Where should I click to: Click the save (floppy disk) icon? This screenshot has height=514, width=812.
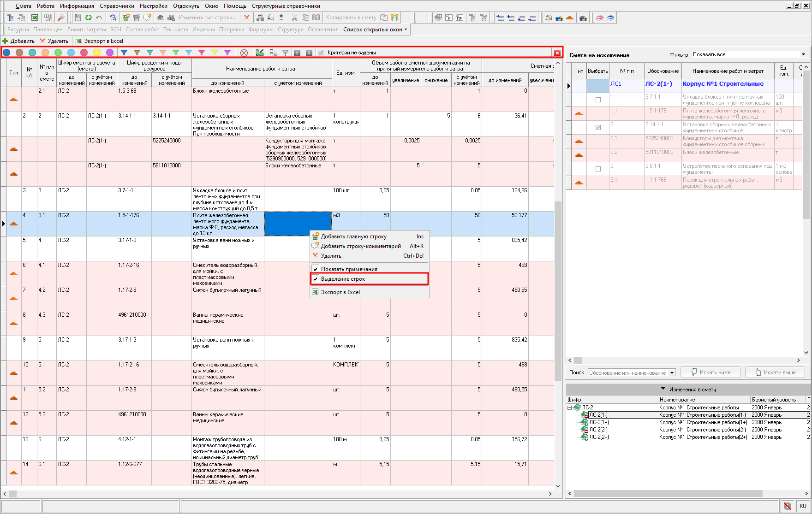pos(78,18)
